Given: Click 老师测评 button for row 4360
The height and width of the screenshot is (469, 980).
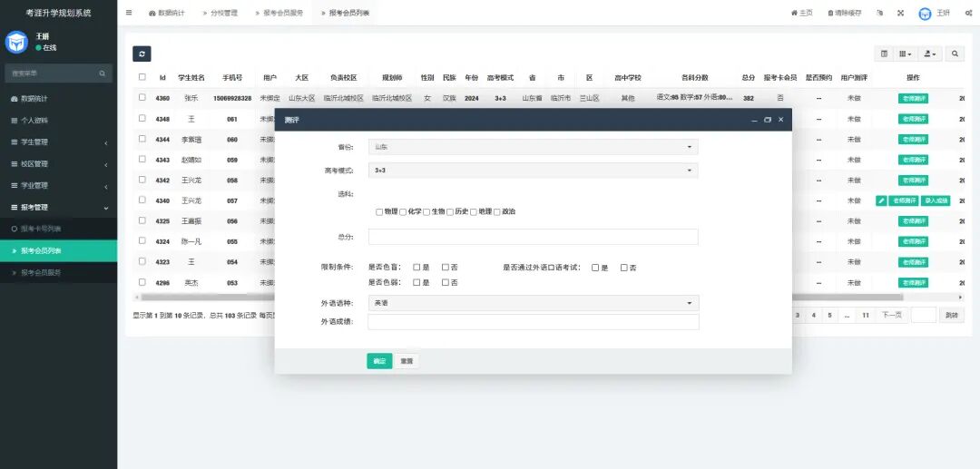Looking at the screenshot, I should [913, 99].
